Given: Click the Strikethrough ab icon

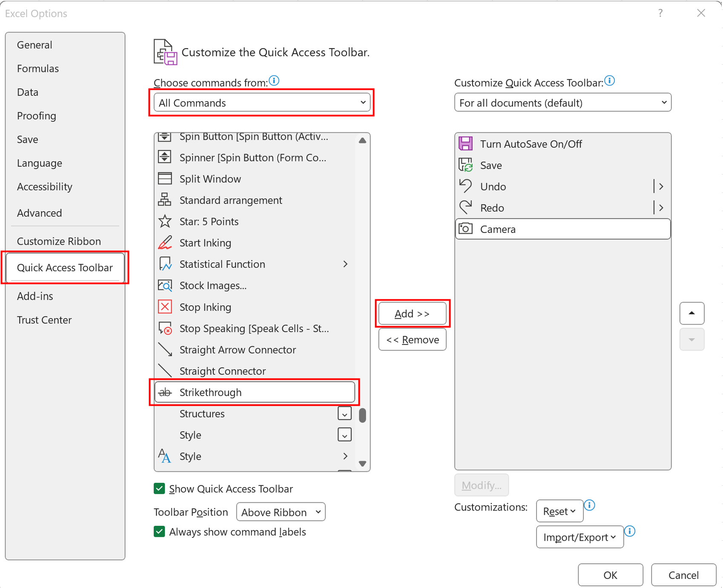Looking at the screenshot, I should 165,392.
